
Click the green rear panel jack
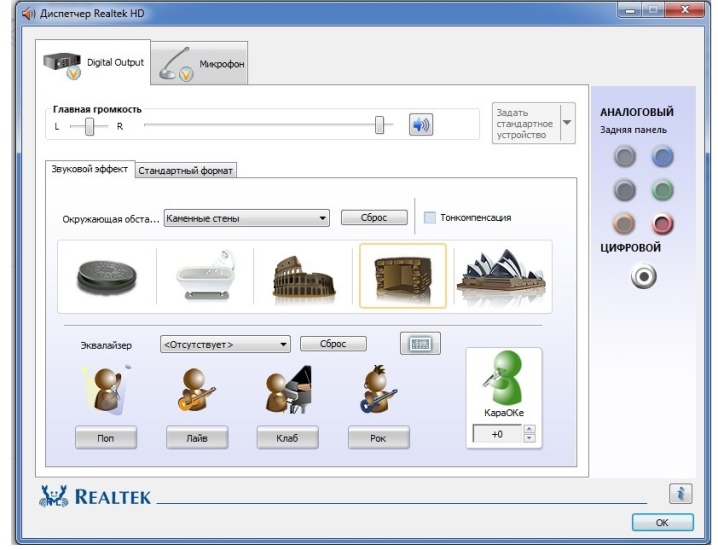[x=662, y=190]
